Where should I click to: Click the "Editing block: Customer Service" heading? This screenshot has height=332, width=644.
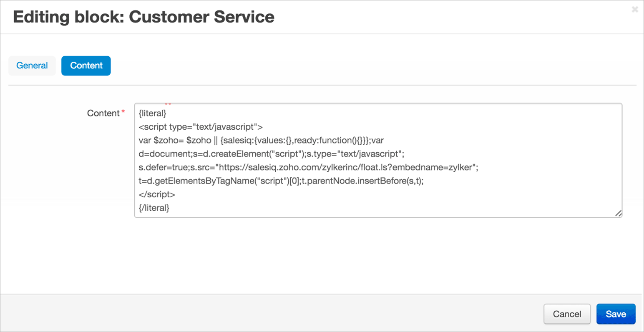coord(143,17)
